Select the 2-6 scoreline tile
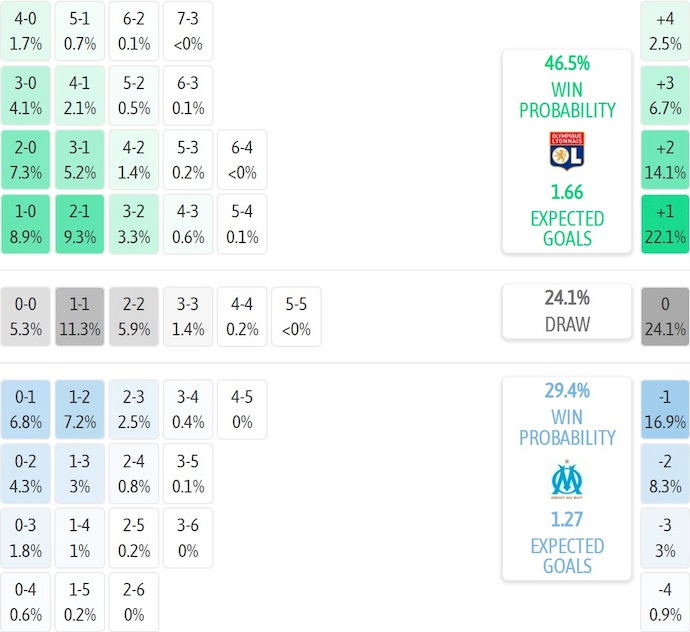The width and height of the screenshot is (690, 632). pyautogui.click(x=134, y=601)
